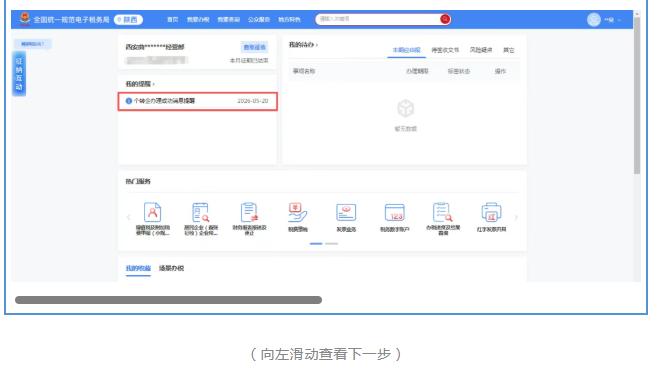This screenshot has height=368, width=655.
Task: Open the tax progress and result query icon
Action: click(x=443, y=212)
